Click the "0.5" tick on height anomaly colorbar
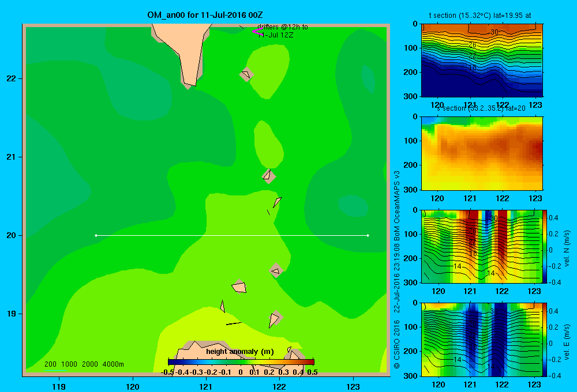This screenshot has height=392, width=577. 312,372
